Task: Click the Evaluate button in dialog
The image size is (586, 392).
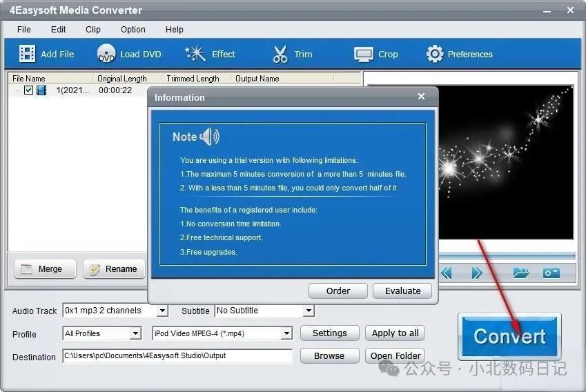Action: pos(402,291)
